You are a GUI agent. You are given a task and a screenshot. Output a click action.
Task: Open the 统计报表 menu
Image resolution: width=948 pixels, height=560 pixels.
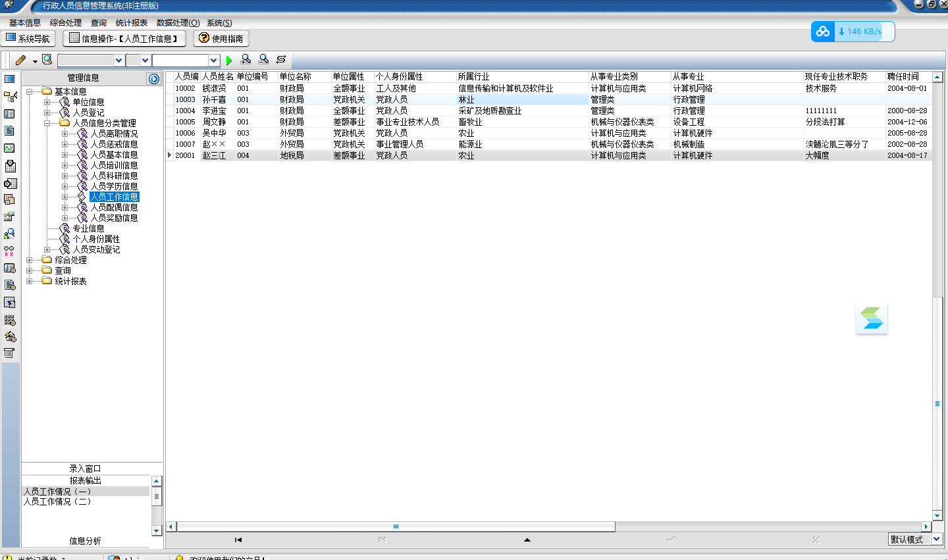(x=132, y=23)
